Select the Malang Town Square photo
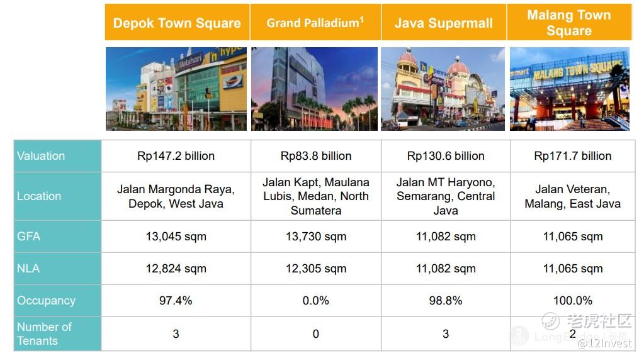The width and height of the screenshot is (644, 358). 570,89
